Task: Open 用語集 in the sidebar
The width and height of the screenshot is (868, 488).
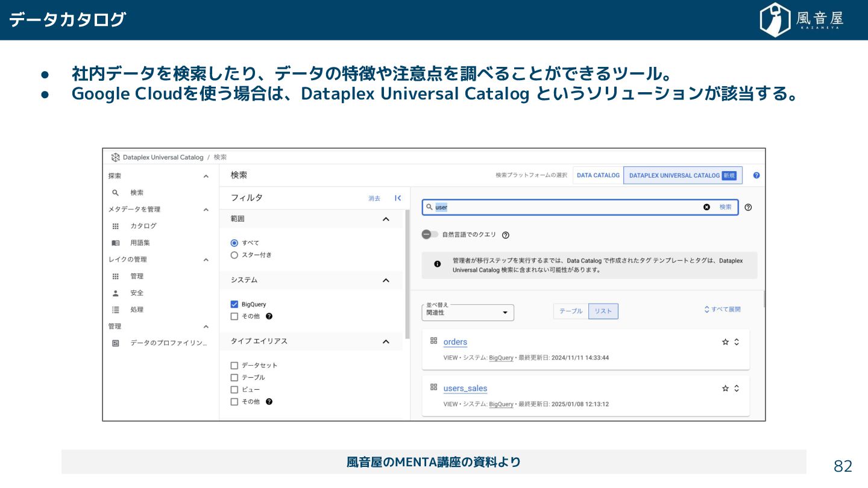Action: 140,243
